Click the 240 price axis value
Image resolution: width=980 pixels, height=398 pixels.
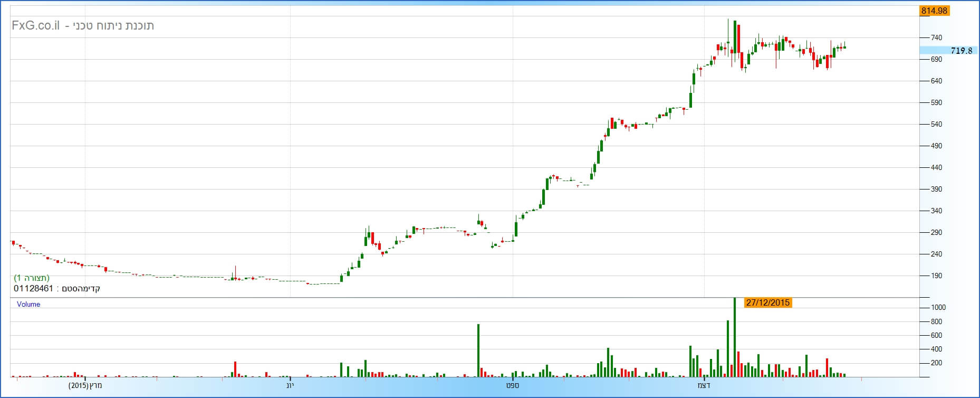(936, 254)
